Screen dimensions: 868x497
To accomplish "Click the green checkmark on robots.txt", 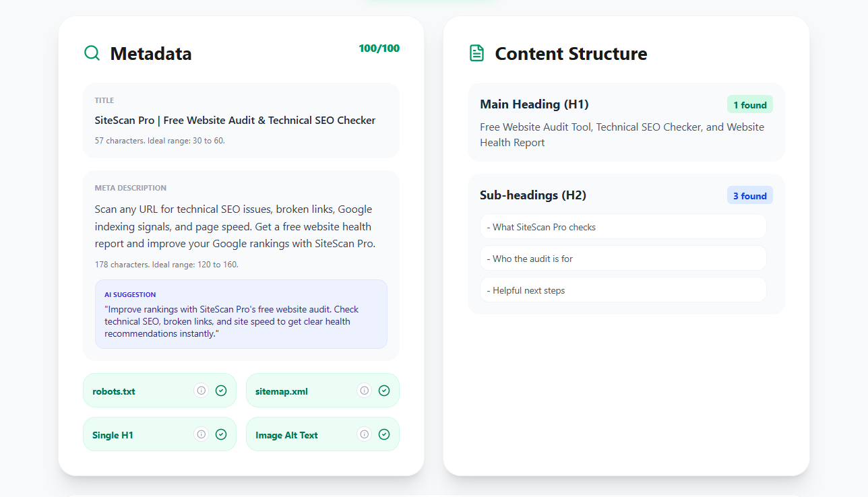I will coord(220,390).
